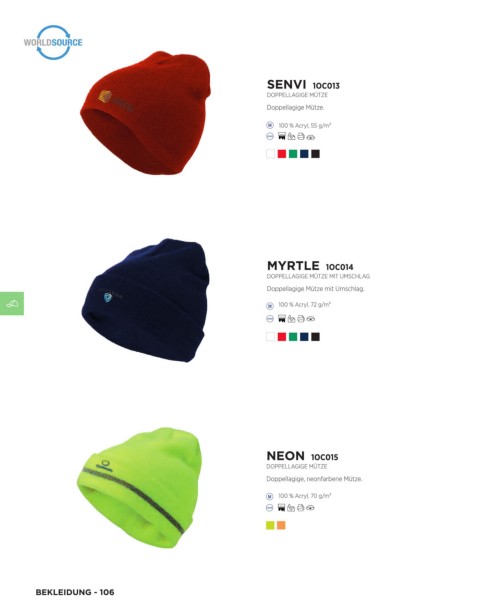
Task: Select the red swatch under Senvi
Action: [282, 154]
